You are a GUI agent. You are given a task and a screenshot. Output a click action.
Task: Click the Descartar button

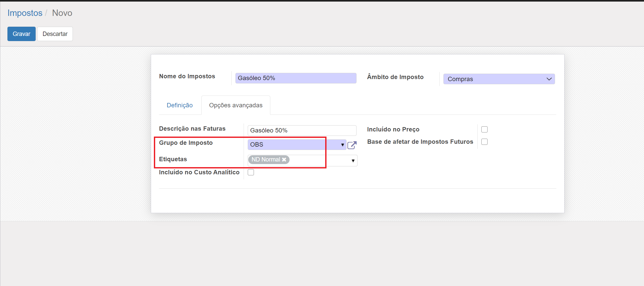point(55,34)
